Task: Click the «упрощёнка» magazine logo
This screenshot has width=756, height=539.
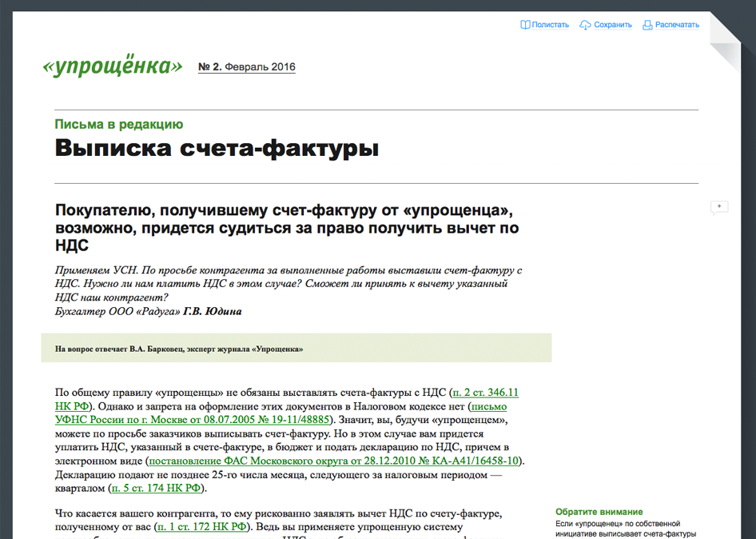Action: coord(112,67)
